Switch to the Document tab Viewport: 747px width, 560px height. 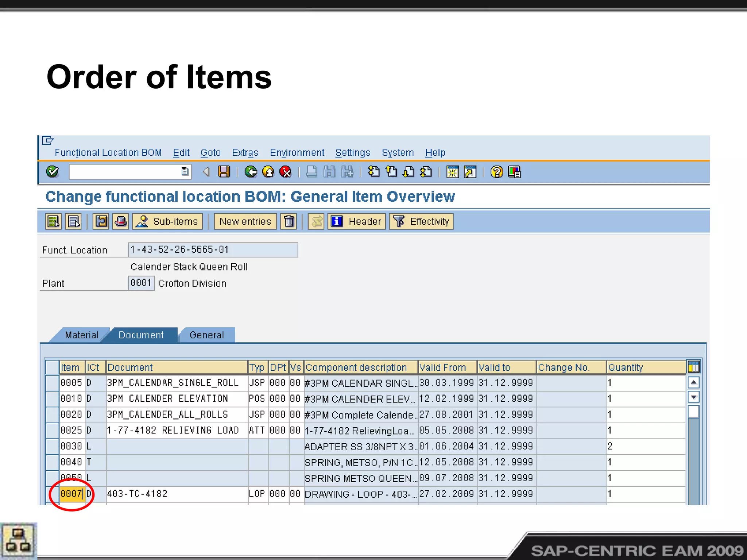(141, 335)
